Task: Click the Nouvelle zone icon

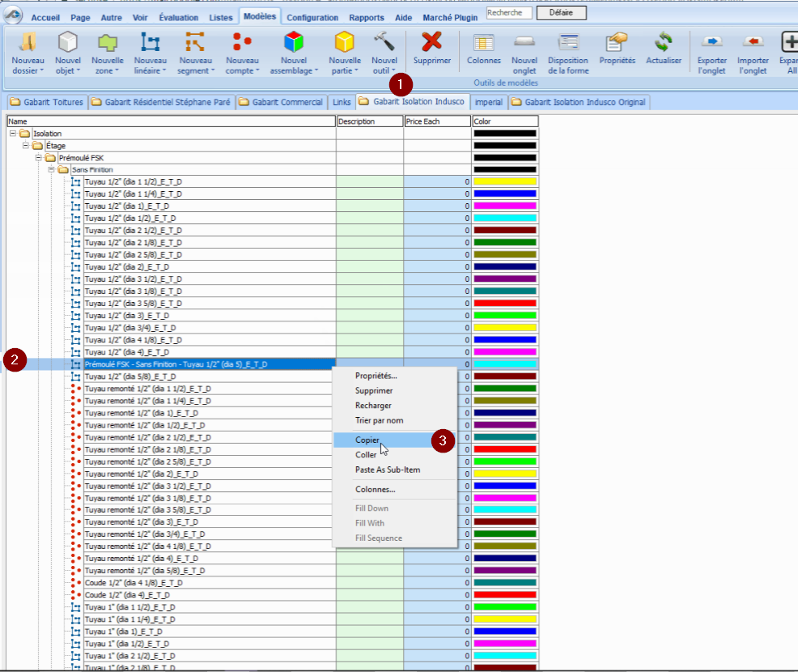Action: [108, 42]
